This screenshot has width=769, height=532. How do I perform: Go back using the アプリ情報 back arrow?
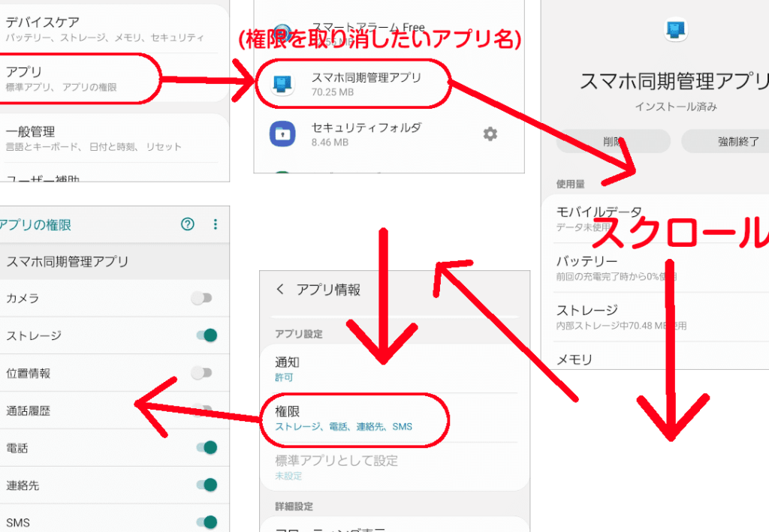click(280, 290)
